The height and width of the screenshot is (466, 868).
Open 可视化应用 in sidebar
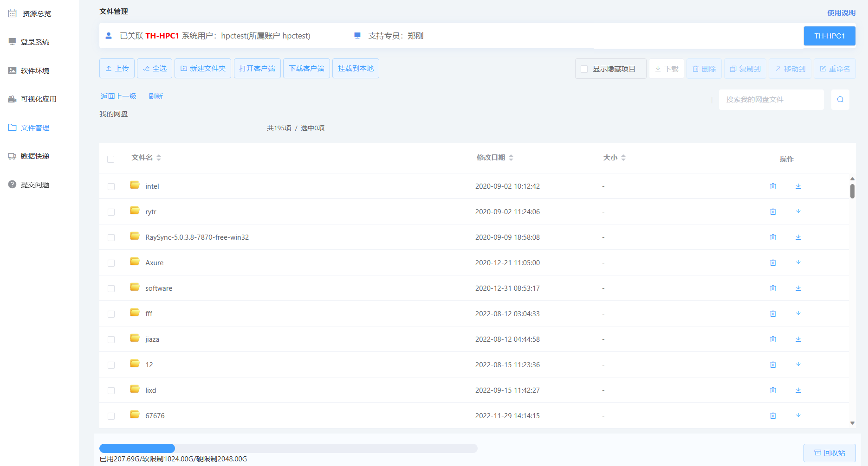tap(32, 99)
